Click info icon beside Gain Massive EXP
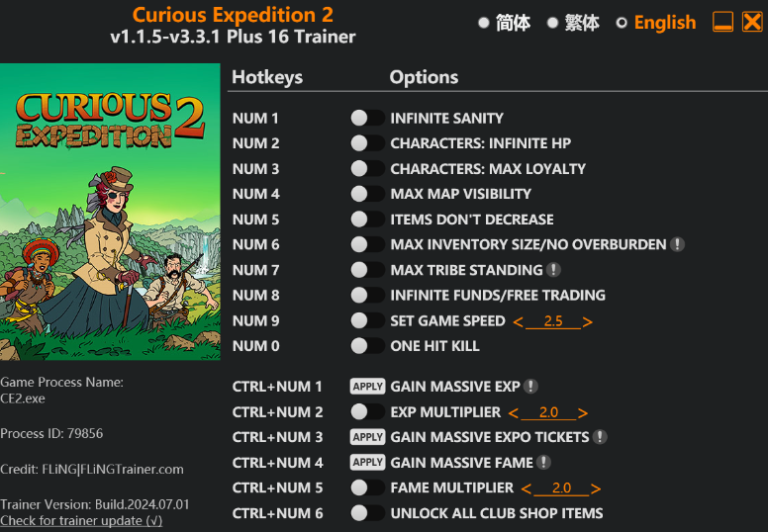768x532 pixels. coord(531,387)
